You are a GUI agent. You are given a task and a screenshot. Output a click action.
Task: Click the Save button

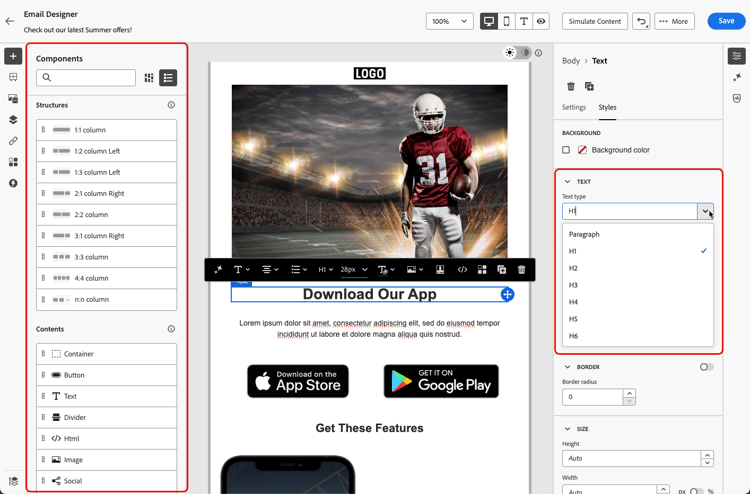[726, 21]
